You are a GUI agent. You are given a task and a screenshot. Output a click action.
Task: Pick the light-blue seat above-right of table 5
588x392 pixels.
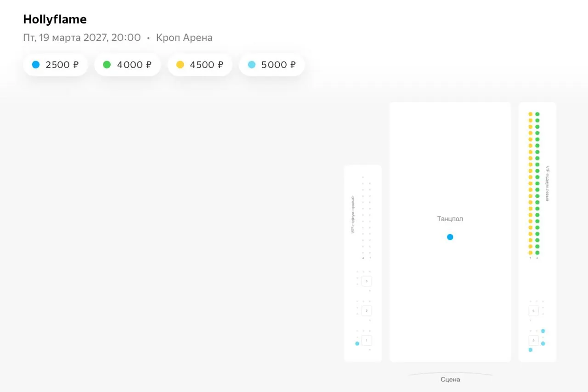coord(543,331)
